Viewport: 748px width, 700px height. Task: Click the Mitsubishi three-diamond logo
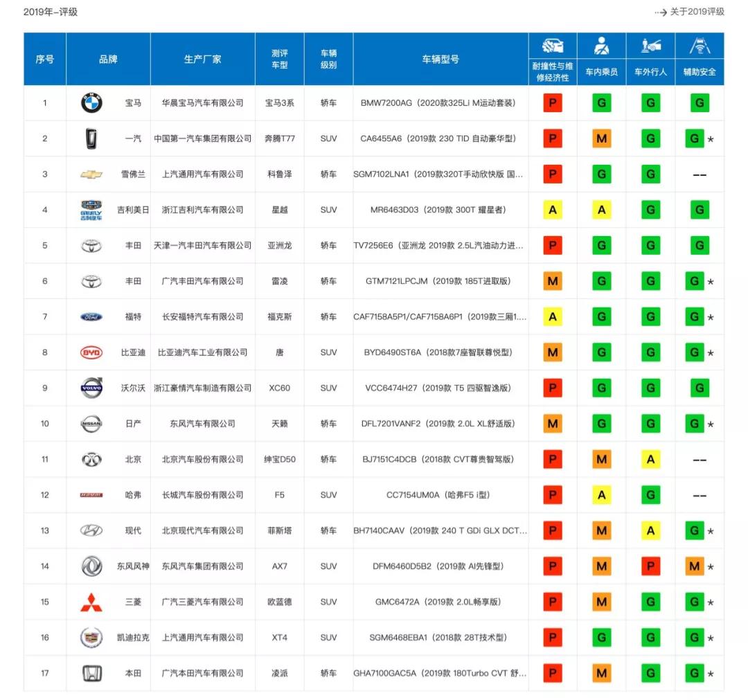tap(91, 602)
